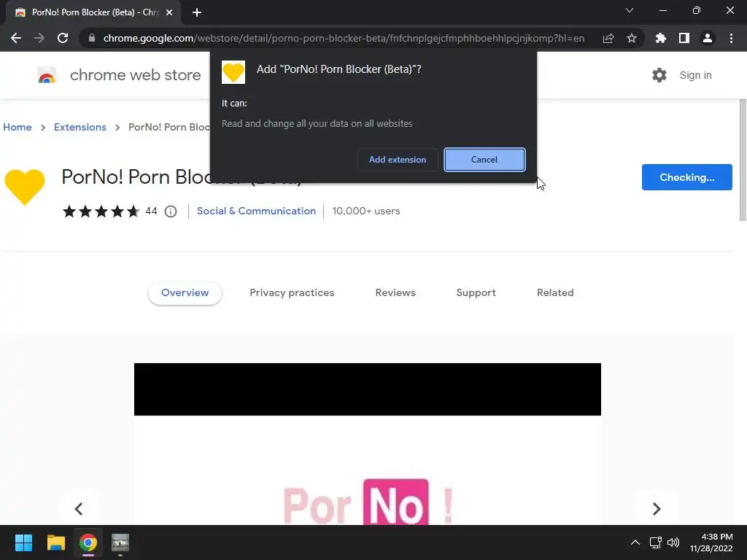Show next screenshot with right arrow
The image size is (747, 560).
657,508
